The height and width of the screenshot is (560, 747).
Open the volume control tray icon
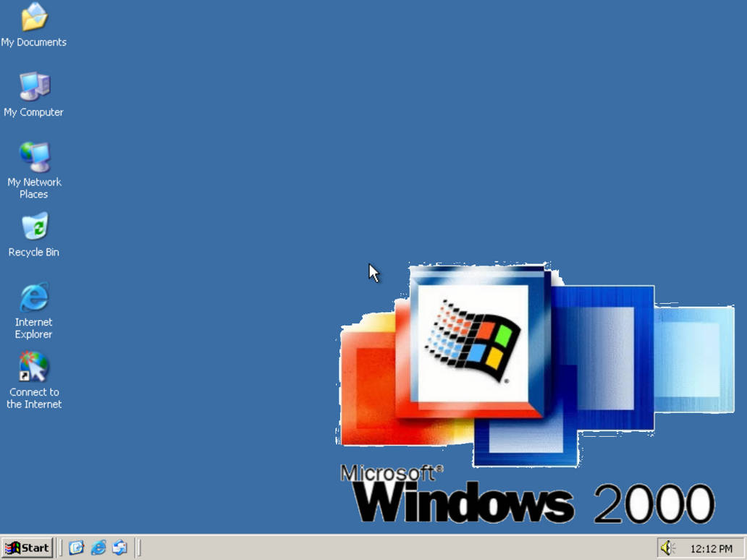tap(667, 548)
